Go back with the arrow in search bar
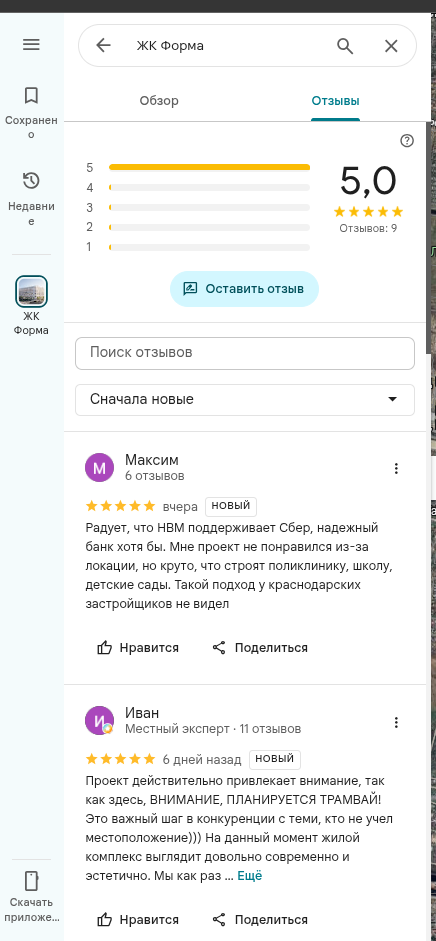 click(103, 46)
